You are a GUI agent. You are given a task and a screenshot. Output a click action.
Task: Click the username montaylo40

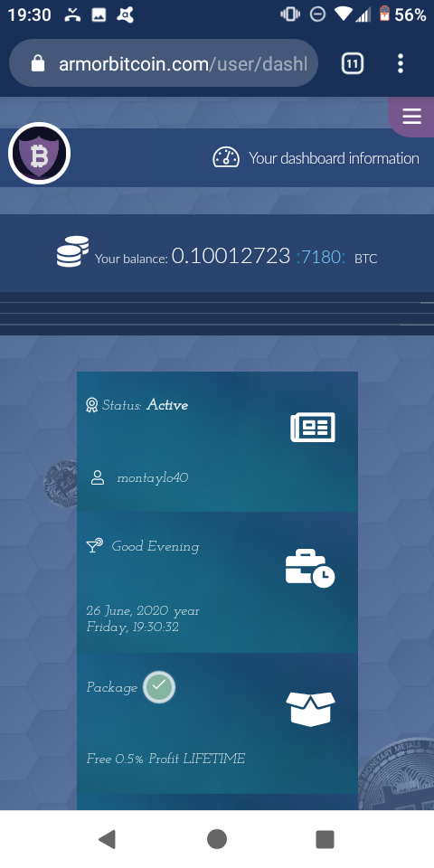click(153, 477)
